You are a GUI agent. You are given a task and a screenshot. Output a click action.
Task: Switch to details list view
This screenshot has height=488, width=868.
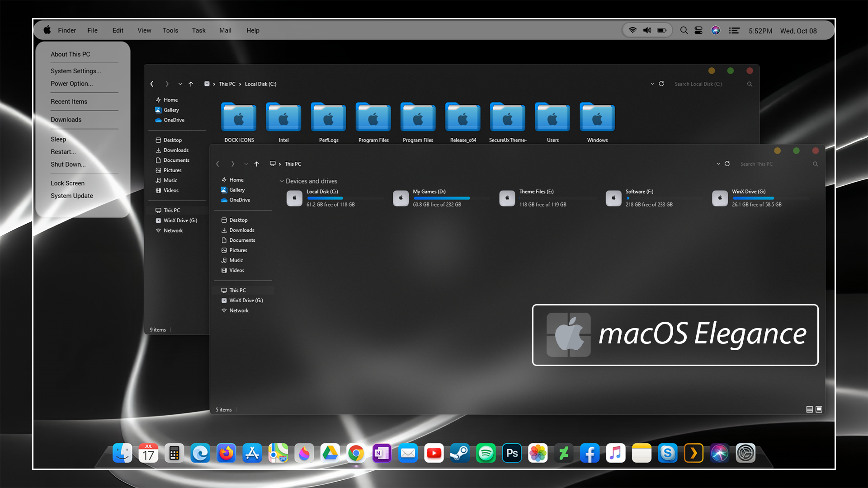[x=809, y=409]
